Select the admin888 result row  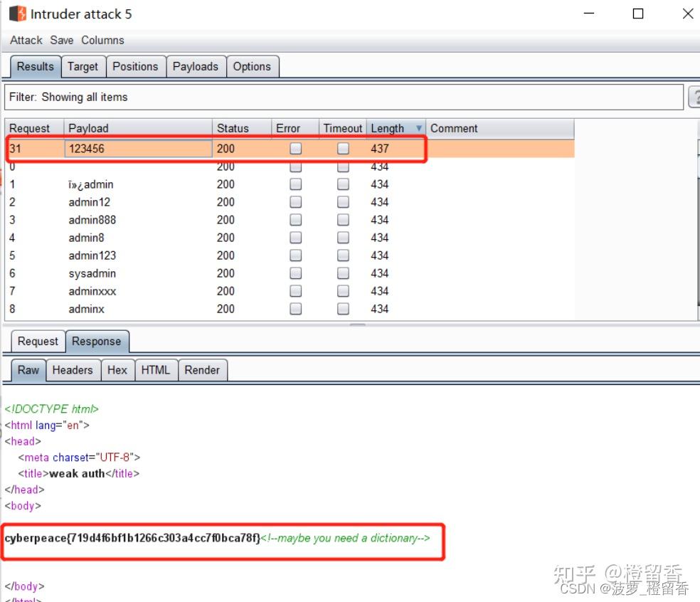(x=290, y=220)
